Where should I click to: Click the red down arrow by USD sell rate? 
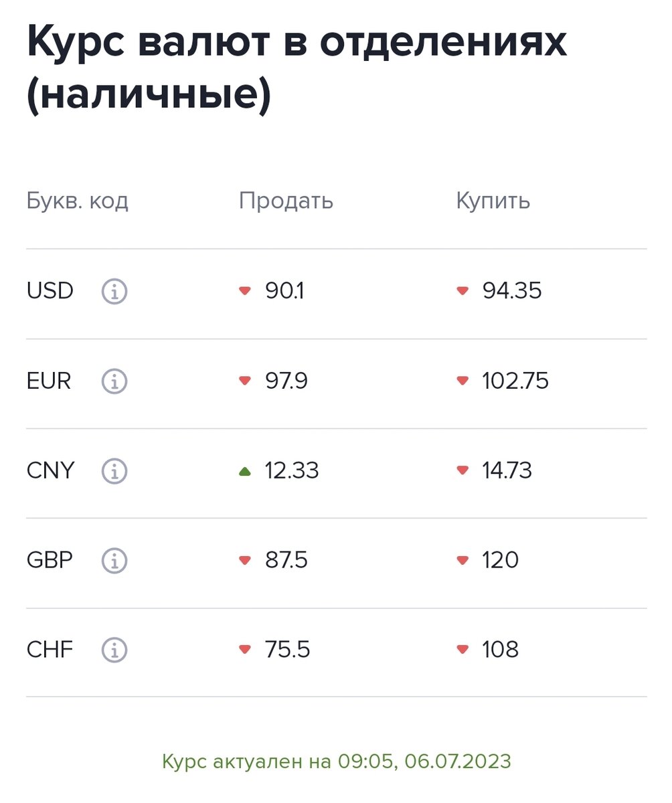pyautogui.click(x=245, y=291)
